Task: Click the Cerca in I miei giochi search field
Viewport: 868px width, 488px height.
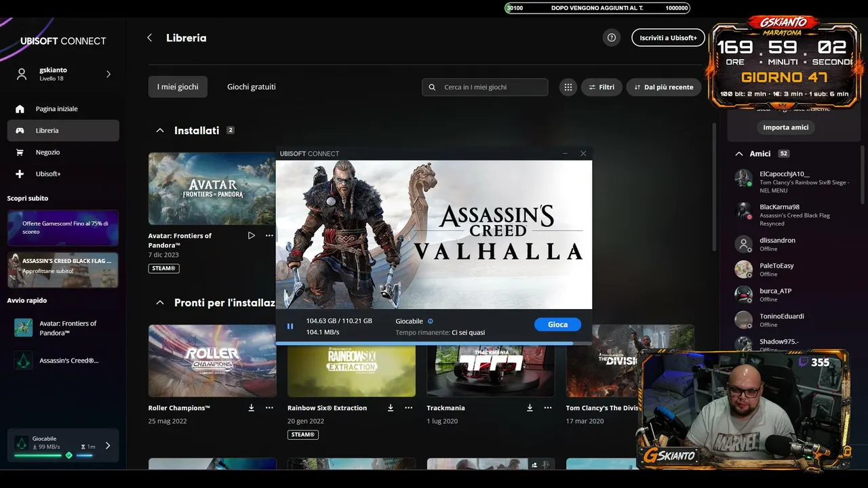Action: pos(485,87)
